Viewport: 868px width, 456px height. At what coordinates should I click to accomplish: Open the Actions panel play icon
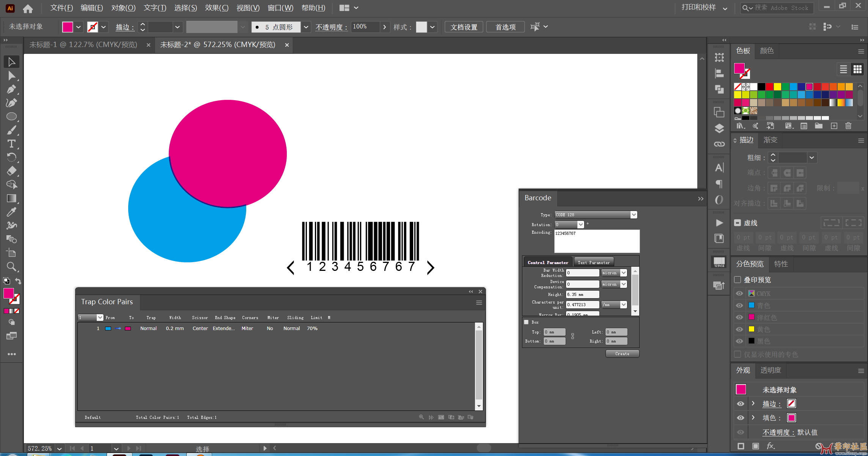coord(719,223)
